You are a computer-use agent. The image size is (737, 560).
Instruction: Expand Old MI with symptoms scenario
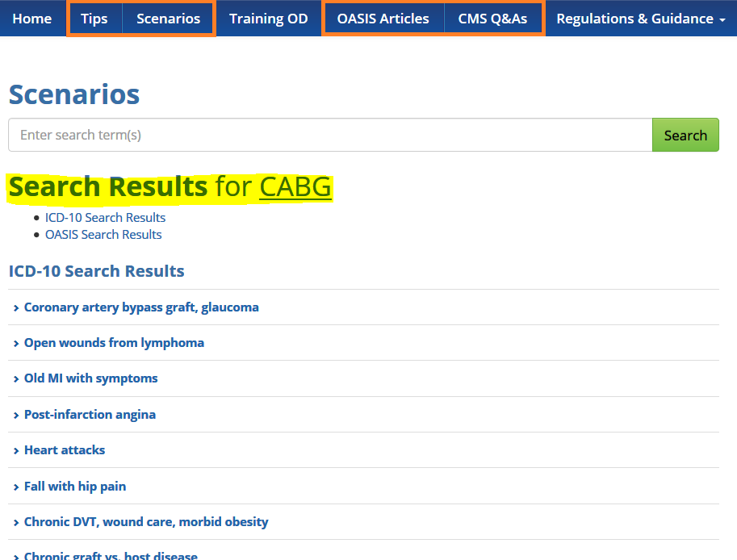(90, 378)
